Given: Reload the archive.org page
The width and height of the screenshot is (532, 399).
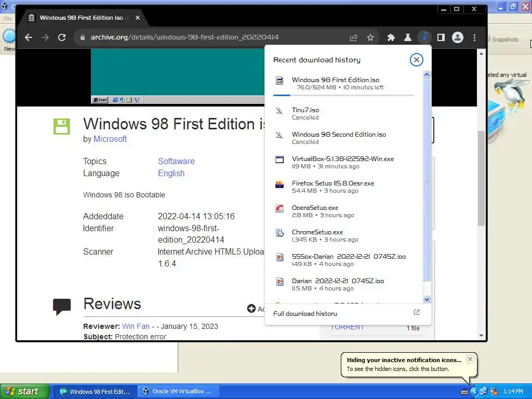Looking at the screenshot, I should tap(62, 37).
